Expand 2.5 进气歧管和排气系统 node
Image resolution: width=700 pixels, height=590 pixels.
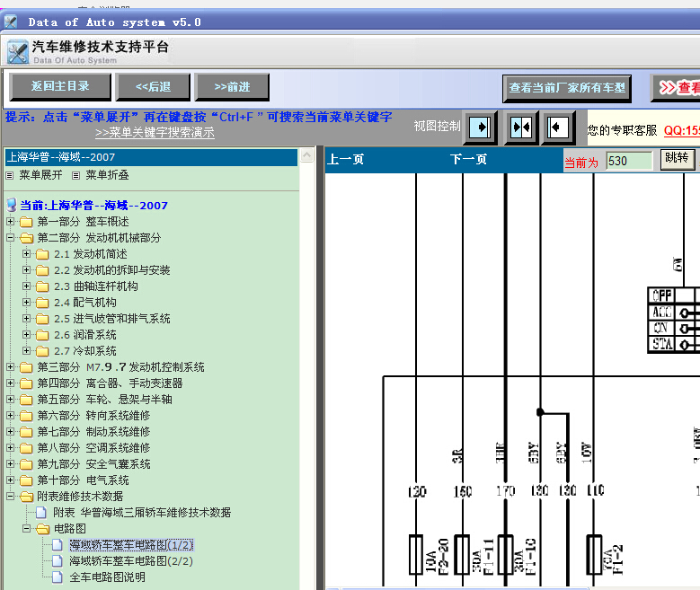tap(26, 318)
